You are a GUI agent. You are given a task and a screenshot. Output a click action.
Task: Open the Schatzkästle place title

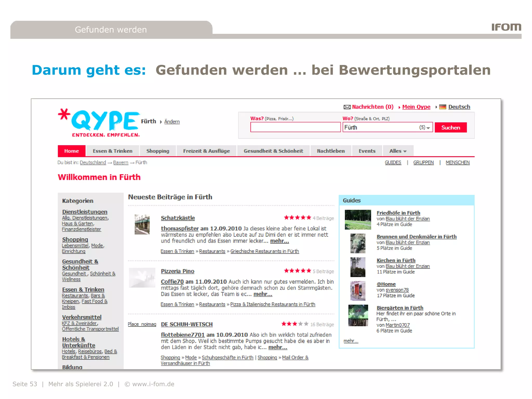pyautogui.click(x=178, y=218)
